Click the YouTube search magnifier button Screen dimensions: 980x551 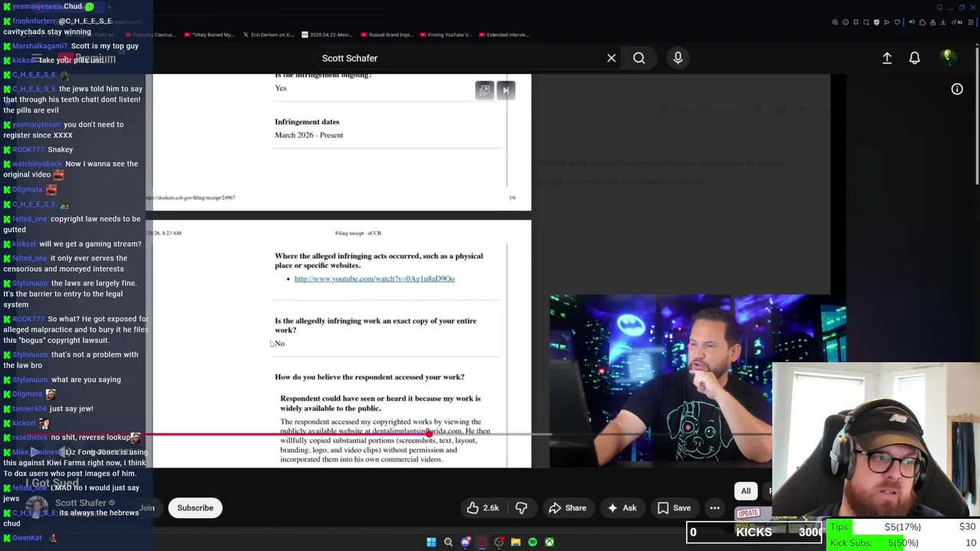tap(639, 58)
